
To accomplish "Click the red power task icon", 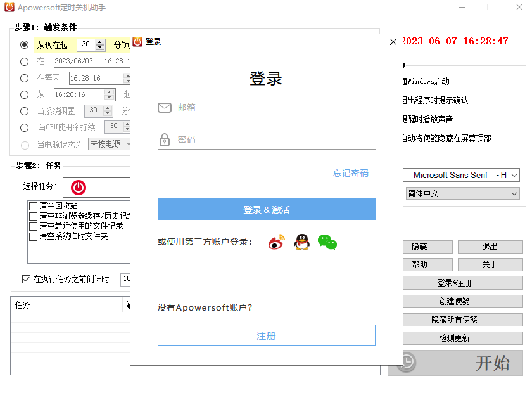I will pyautogui.click(x=79, y=188).
